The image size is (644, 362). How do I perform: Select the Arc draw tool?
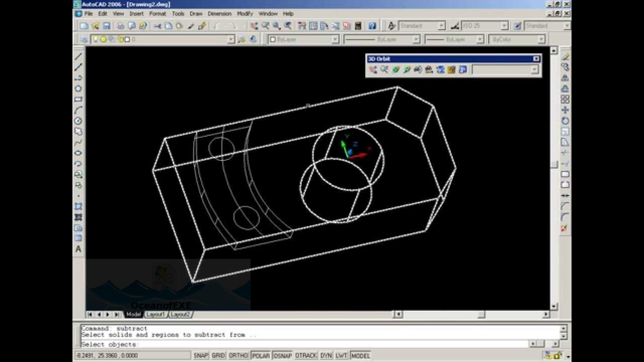(78, 110)
